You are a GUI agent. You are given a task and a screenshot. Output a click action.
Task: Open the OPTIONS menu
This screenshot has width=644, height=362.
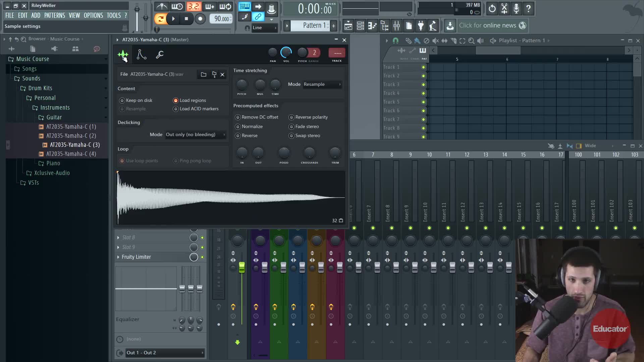point(93,15)
